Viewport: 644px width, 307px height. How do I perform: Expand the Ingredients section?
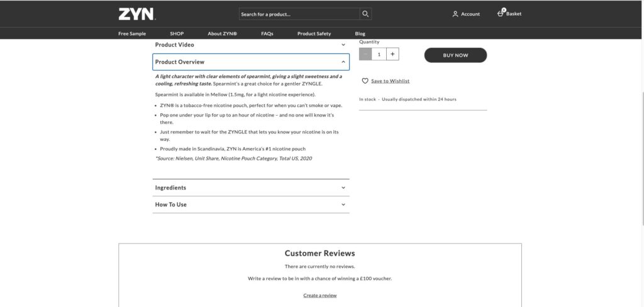pyautogui.click(x=251, y=188)
